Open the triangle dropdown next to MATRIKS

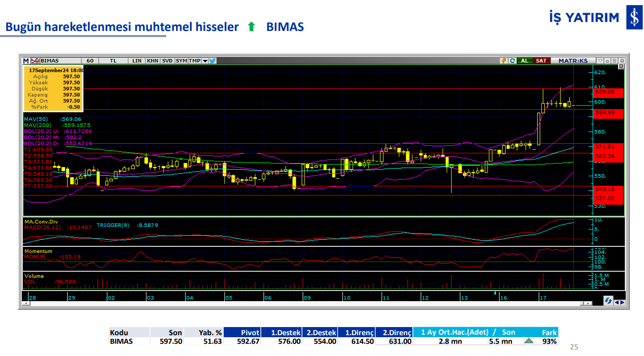pos(600,60)
